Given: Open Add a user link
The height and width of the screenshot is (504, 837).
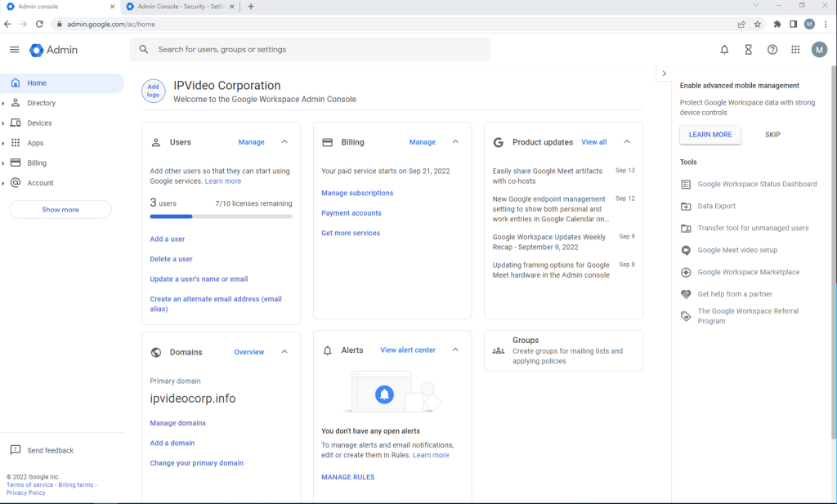Looking at the screenshot, I should click(x=167, y=239).
